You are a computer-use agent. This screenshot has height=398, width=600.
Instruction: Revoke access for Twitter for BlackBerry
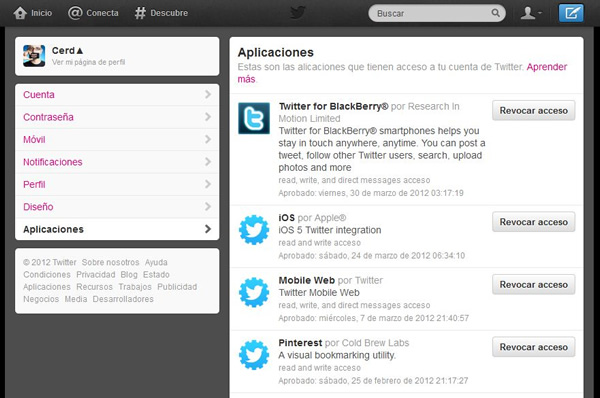click(x=533, y=111)
